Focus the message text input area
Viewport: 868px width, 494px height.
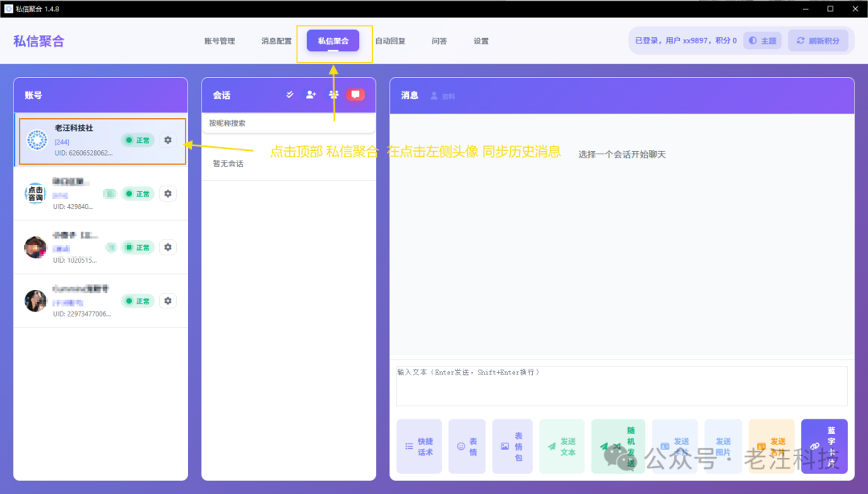click(621, 386)
